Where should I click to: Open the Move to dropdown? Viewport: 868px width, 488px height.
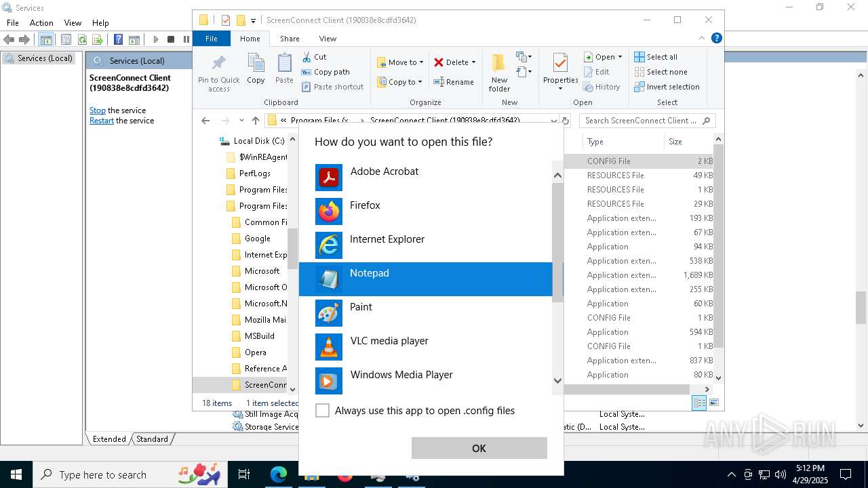click(400, 62)
